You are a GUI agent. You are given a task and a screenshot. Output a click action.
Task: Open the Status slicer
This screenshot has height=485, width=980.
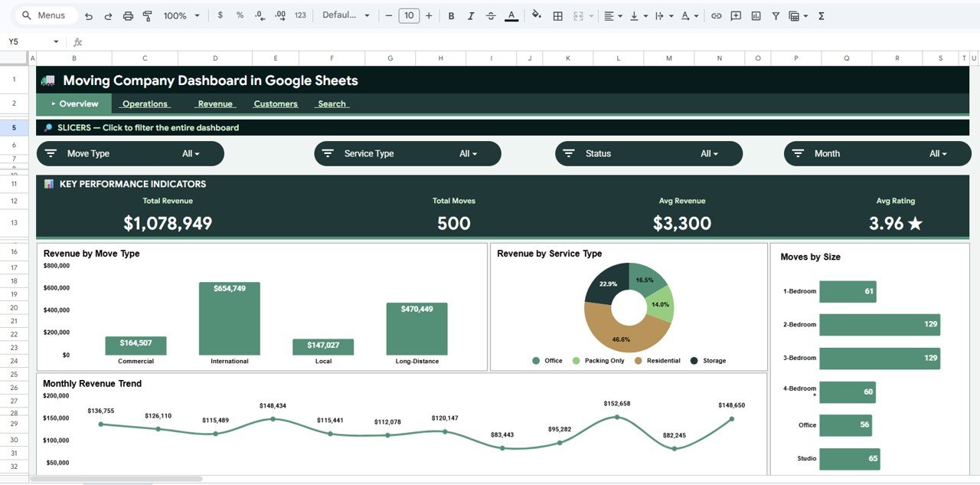coord(648,153)
